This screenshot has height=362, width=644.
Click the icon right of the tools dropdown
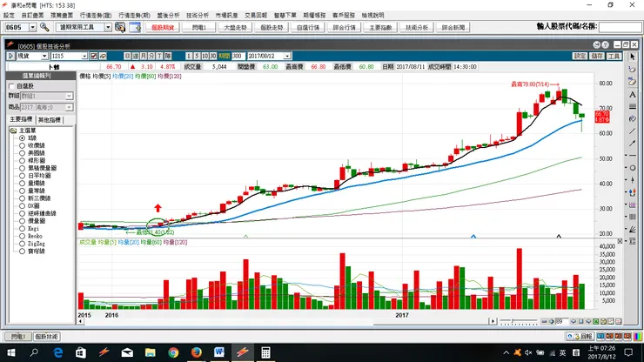tap(120, 27)
